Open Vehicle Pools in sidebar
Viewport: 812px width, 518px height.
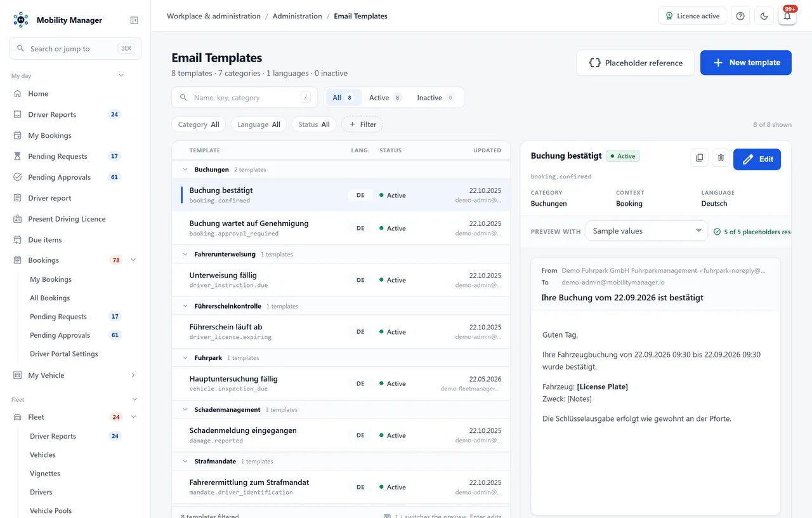point(51,510)
